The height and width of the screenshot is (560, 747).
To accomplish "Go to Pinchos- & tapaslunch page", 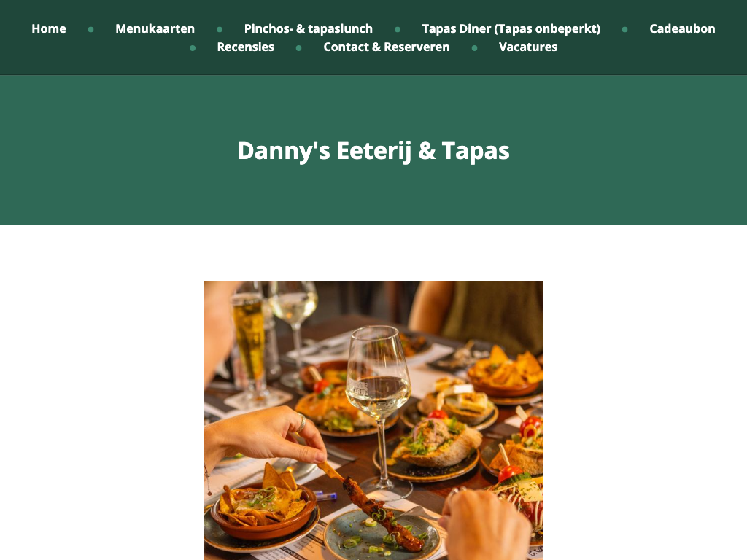I will coord(309,28).
